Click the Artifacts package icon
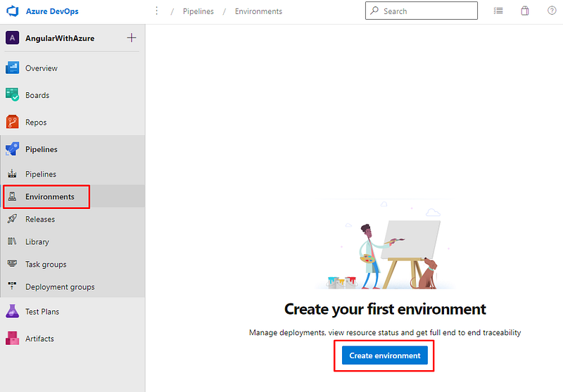563x392 pixels. (12, 338)
